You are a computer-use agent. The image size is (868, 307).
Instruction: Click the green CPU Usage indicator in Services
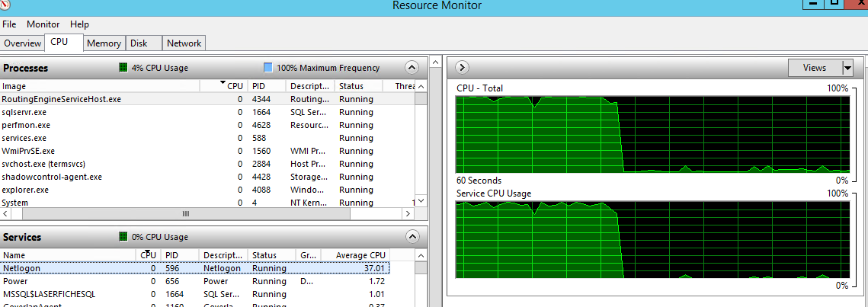123,237
